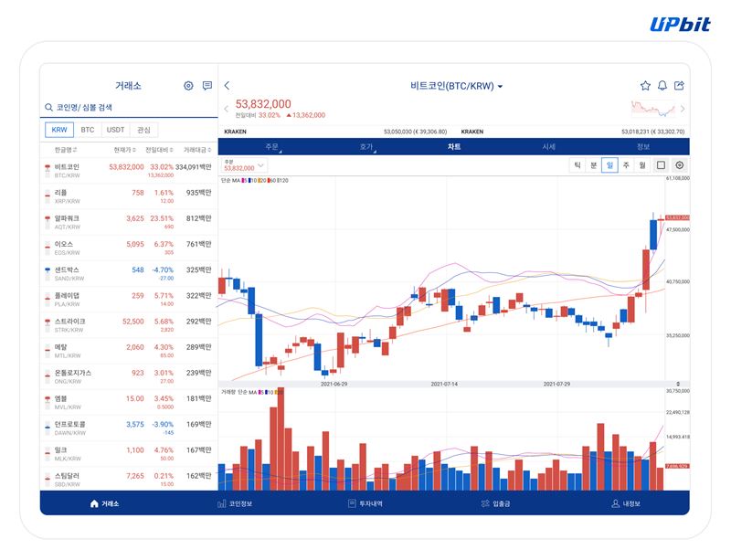Click the MA 60 color legend swatch
This screenshot has width=731, height=560.
coord(268,181)
